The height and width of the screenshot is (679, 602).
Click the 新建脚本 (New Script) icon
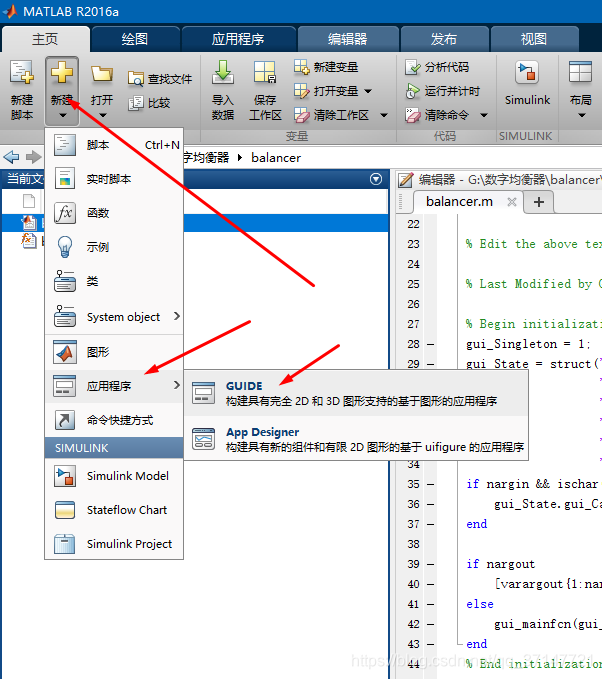tap(22, 73)
